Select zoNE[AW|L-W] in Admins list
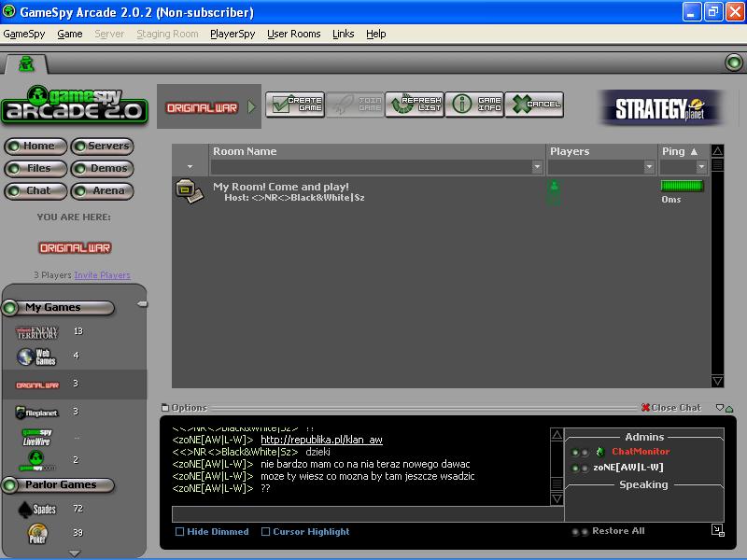Image resolution: width=747 pixels, height=560 pixels. point(627,468)
